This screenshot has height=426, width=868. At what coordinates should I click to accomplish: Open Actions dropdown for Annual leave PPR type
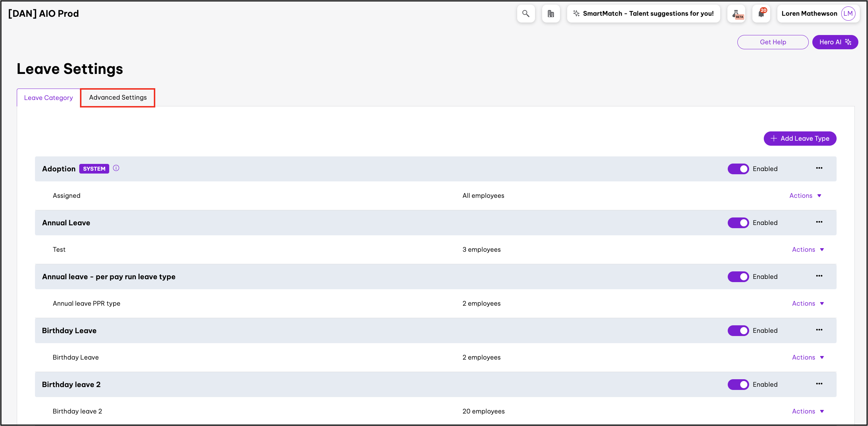point(808,304)
